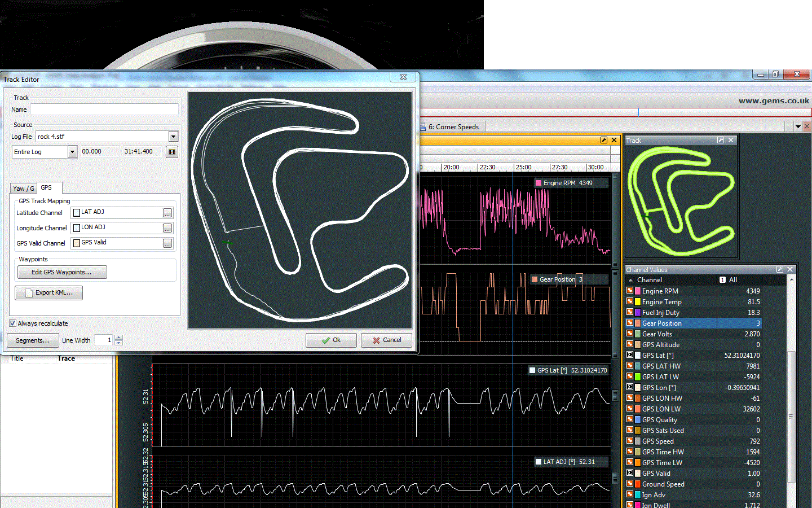Image resolution: width=812 pixels, height=508 pixels.
Task: Click the track Name input field
Action: (104, 110)
